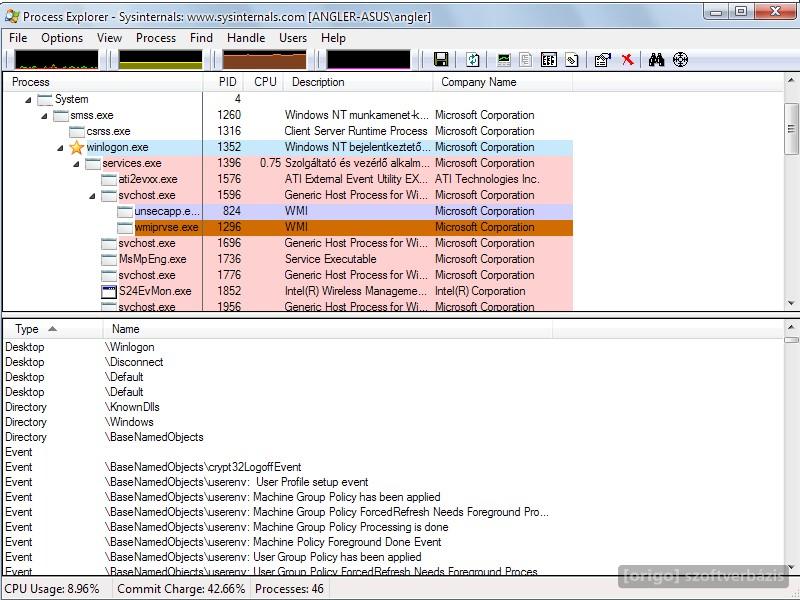The width and height of the screenshot is (800, 600).
Task: Click the process list scrollbar down arrow
Action: 791,303
